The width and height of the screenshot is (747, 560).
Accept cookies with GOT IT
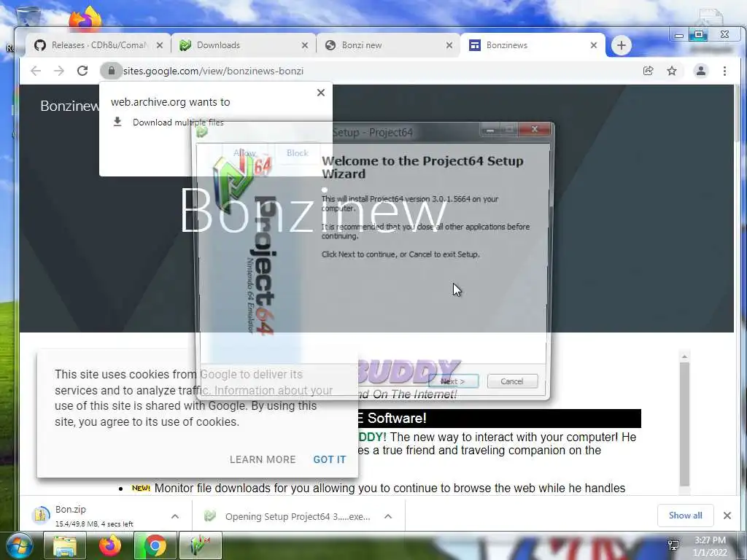click(x=330, y=459)
